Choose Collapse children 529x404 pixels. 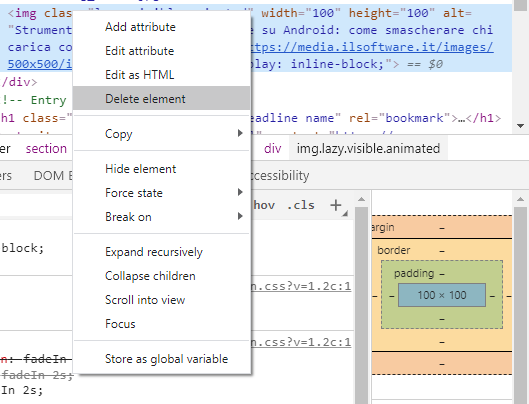[162, 276]
